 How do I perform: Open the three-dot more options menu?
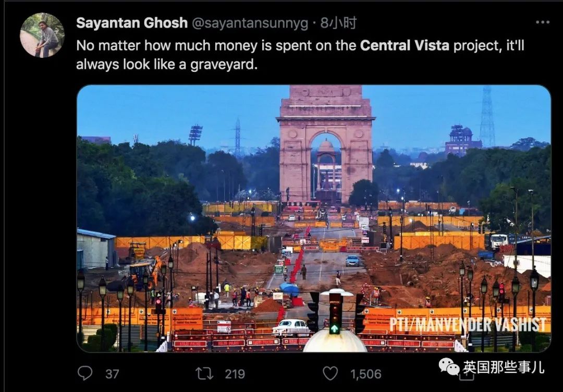click(x=542, y=22)
